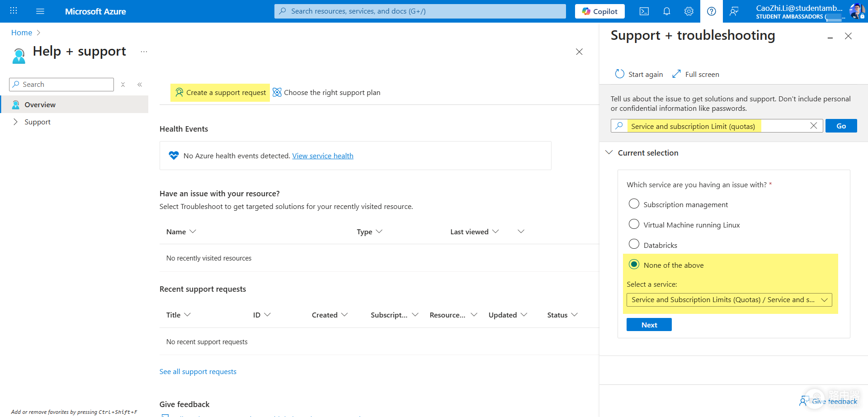Open the View service health link
The width and height of the screenshot is (868, 417).
pyautogui.click(x=323, y=156)
